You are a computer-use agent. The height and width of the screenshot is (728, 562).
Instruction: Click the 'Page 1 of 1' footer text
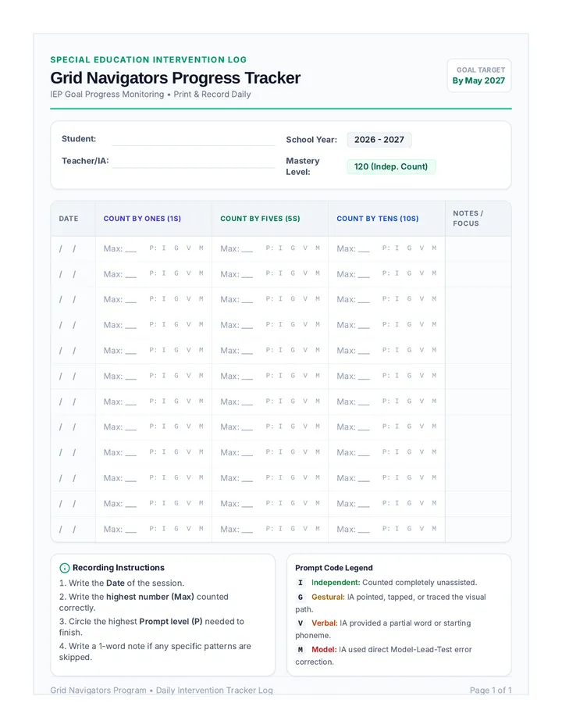[490, 691]
